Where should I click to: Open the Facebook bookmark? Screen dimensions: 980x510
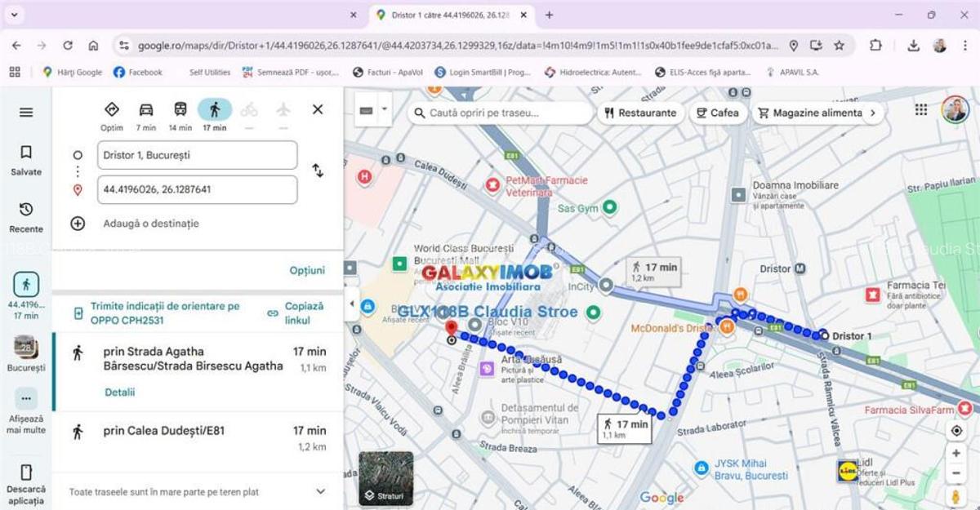tap(138, 72)
